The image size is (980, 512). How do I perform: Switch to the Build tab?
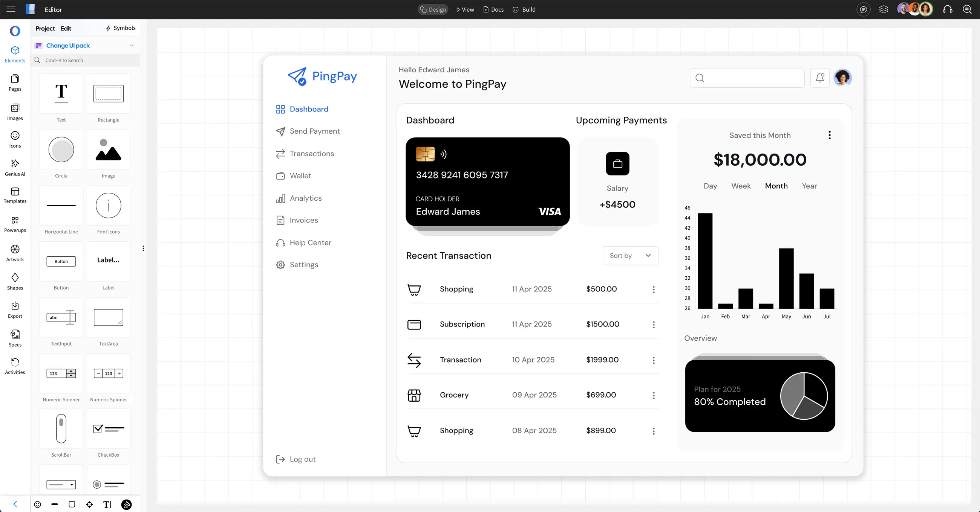(x=524, y=9)
